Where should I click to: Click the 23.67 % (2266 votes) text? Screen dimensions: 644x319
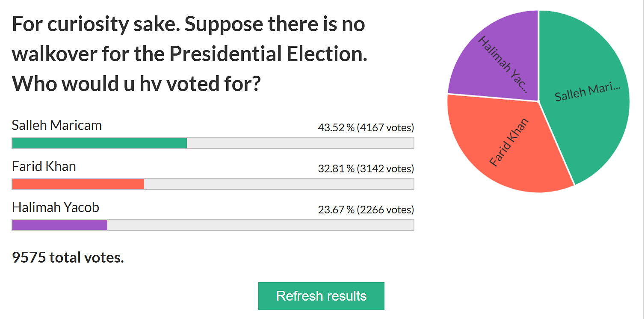[366, 210]
